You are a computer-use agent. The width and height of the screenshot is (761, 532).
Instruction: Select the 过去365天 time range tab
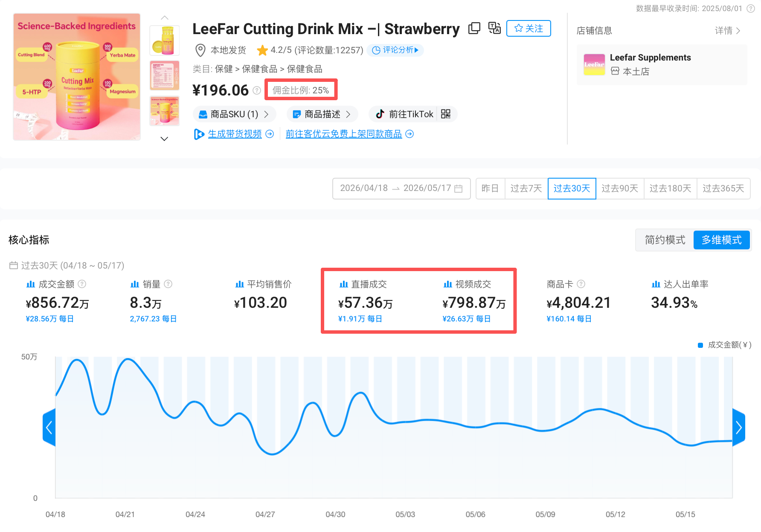click(723, 188)
